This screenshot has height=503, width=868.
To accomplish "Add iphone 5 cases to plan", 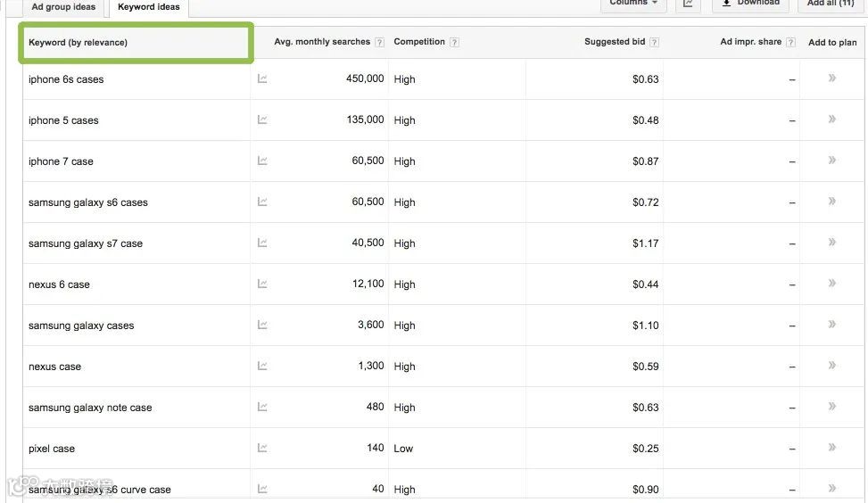I will pyautogui.click(x=832, y=119).
